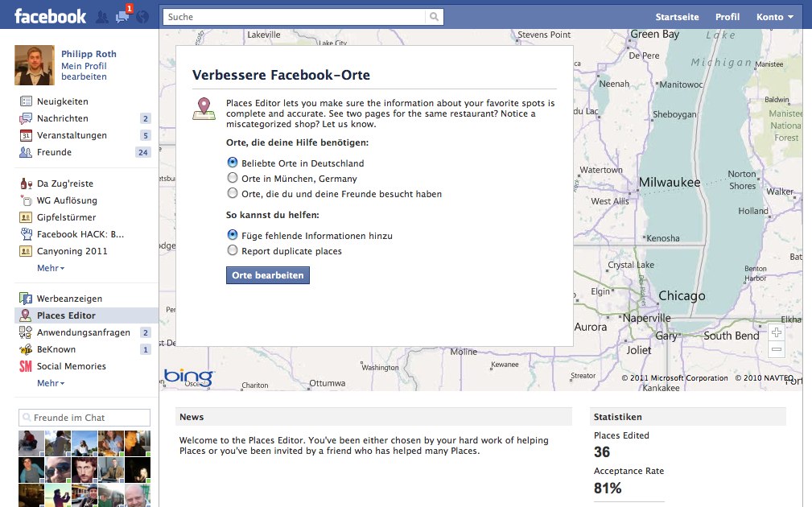The height and width of the screenshot is (507, 812).
Task: Click the BeKnown bee icon
Action: pos(26,349)
